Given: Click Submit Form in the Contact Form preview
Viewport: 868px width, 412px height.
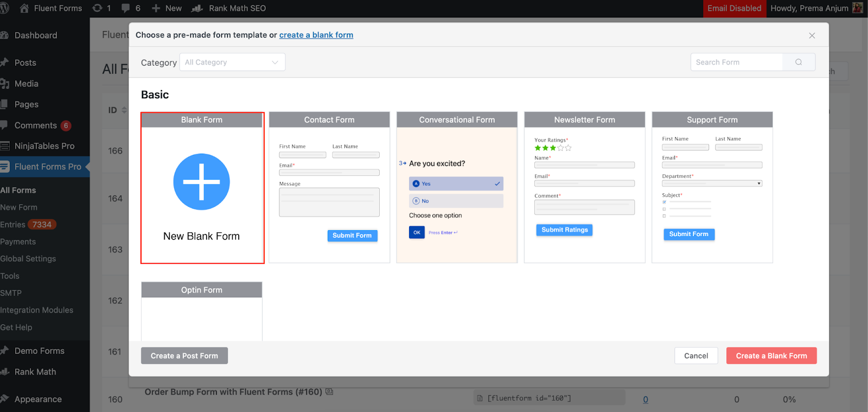Looking at the screenshot, I should click(352, 236).
